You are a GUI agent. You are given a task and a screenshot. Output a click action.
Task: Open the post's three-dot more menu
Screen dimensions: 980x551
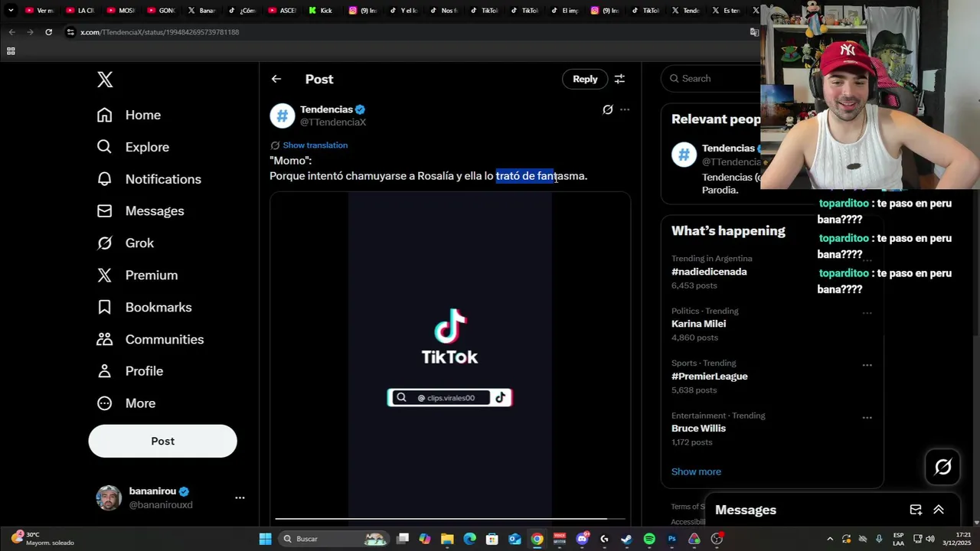pyautogui.click(x=625, y=109)
